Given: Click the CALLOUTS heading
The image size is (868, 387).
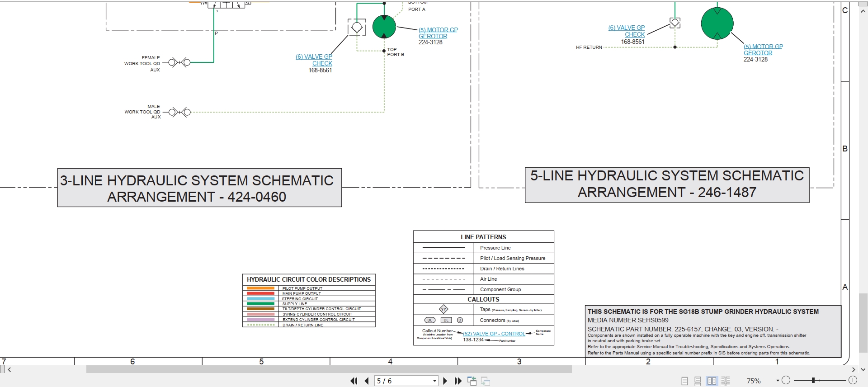Looking at the screenshot, I should [x=483, y=299].
